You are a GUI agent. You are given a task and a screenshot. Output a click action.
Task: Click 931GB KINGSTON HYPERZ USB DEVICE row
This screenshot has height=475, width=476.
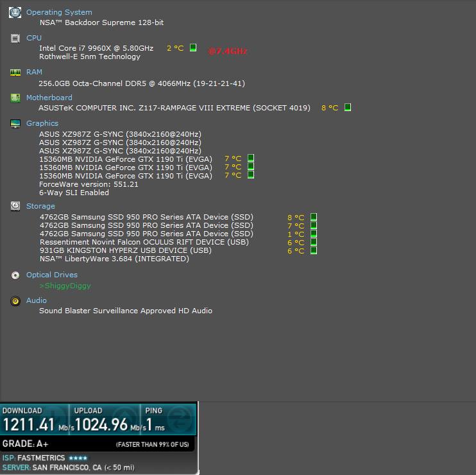pos(125,250)
